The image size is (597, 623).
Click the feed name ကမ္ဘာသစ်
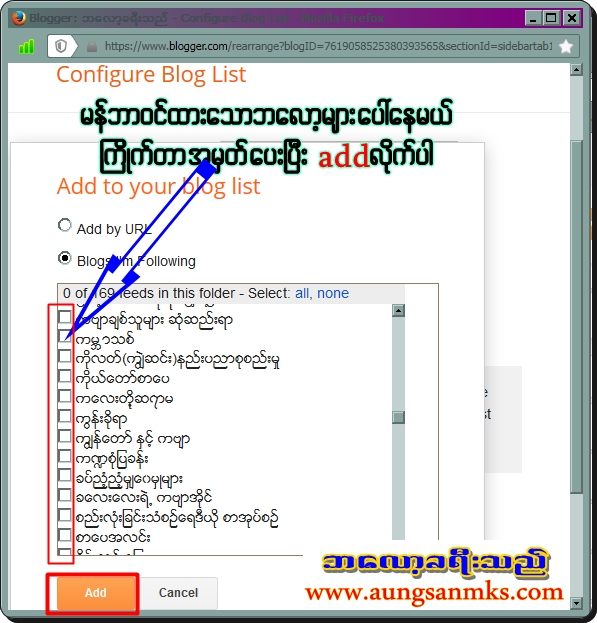pos(105,339)
